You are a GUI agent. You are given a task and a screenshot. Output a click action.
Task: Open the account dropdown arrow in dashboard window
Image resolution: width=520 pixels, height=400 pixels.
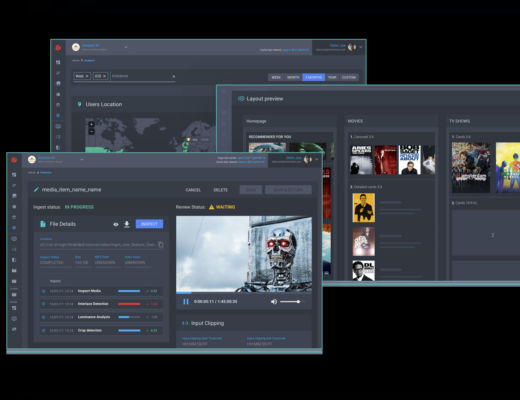361,47
